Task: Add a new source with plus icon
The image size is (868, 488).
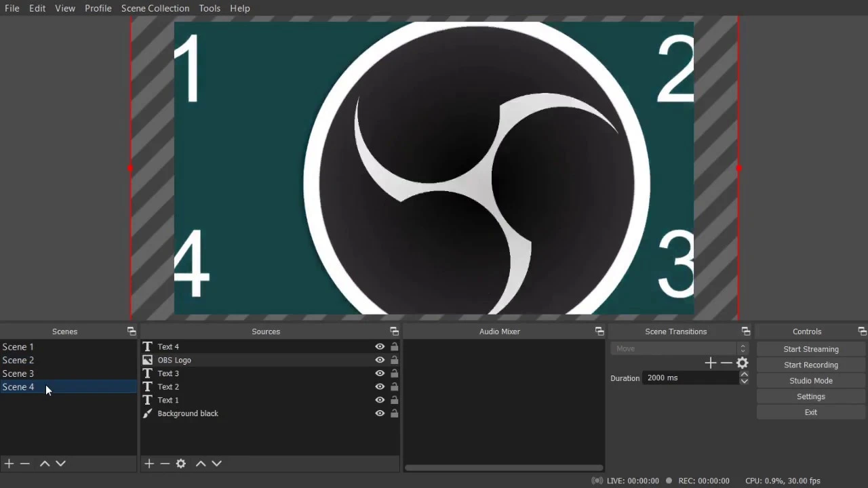Action: [x=149, y=464]
